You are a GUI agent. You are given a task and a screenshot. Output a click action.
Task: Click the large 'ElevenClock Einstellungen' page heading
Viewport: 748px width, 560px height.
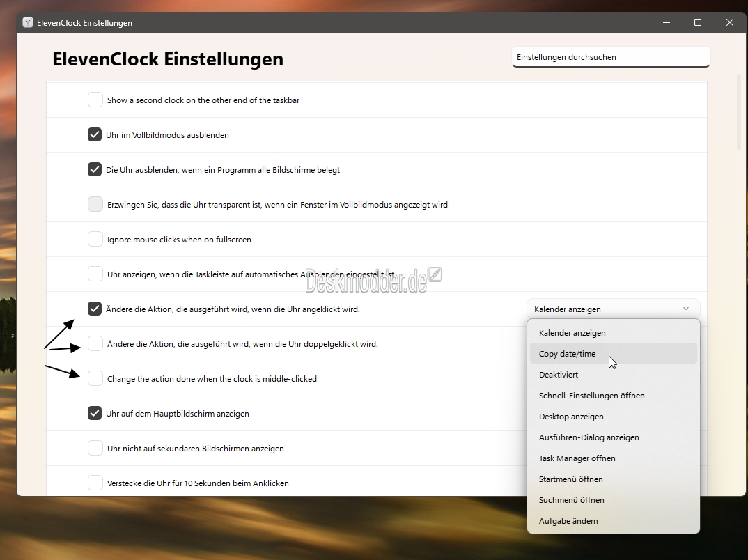pos(168,59)
